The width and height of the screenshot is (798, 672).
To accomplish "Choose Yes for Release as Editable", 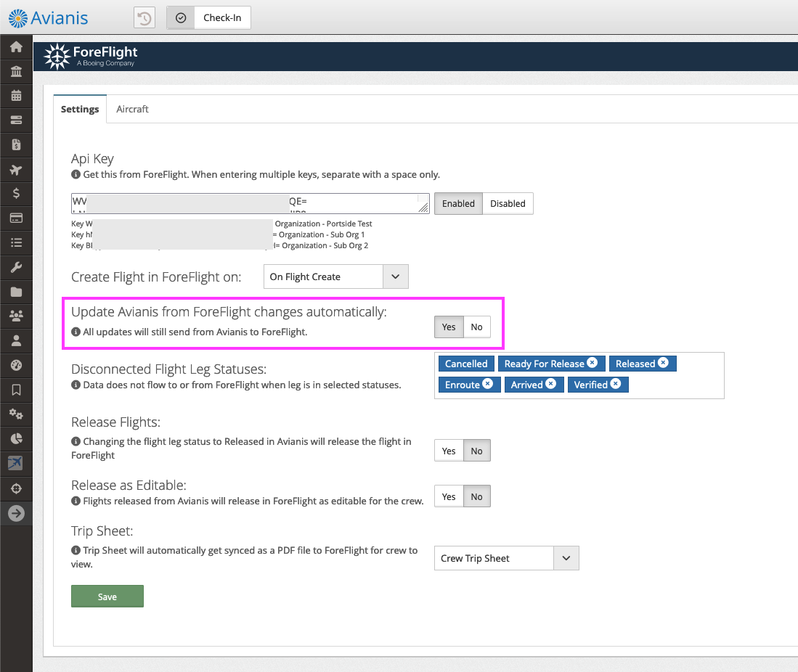I will click(449, 496).
